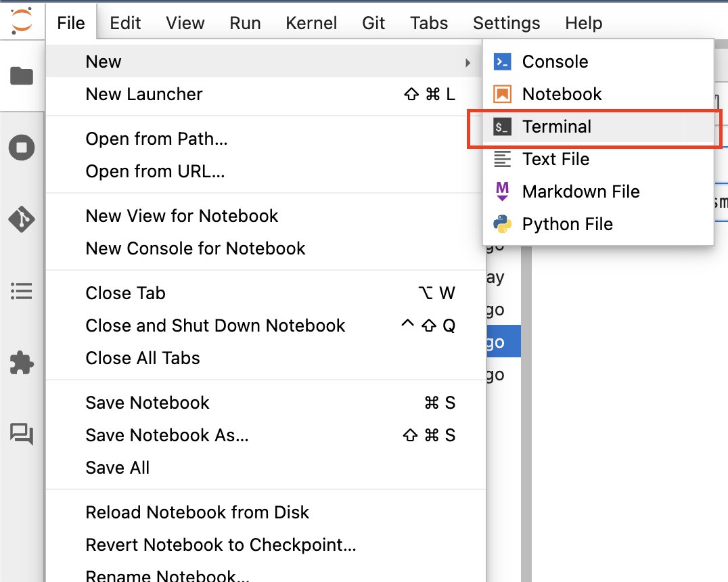Open the Settings menu
Screen dimensions: 728x582
pos(506,23)
